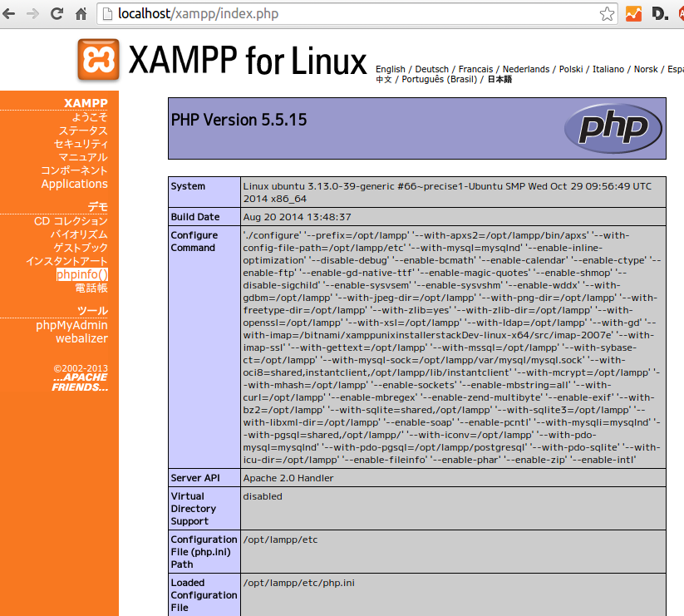The image size is (684, 616).
Task: Click the 'デモ' sidebar section header
Action: [98, 207]
